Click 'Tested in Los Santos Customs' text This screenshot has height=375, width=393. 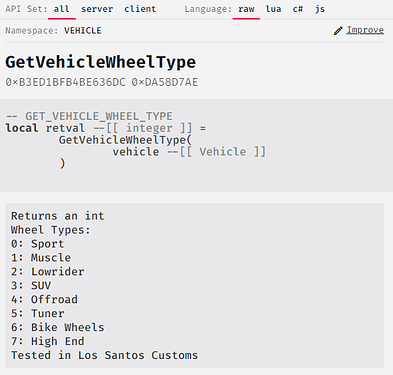click(104, 355)
